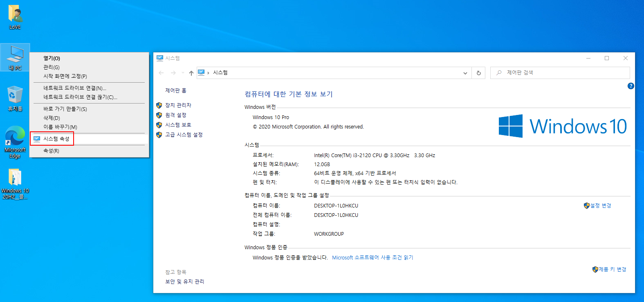Viewport: 644px width, 302px height.
Task: Click the 참고 항목 heading
Action: click(x=176, y=272)
